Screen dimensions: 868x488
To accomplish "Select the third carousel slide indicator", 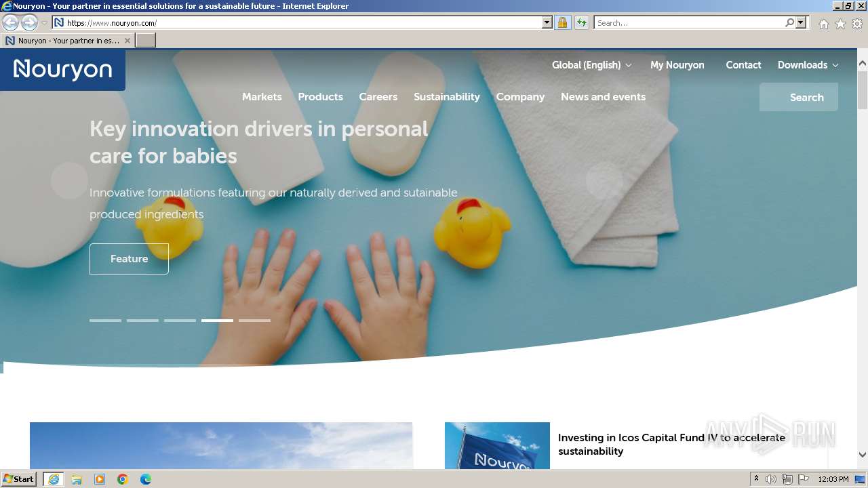I will [180, 320].
